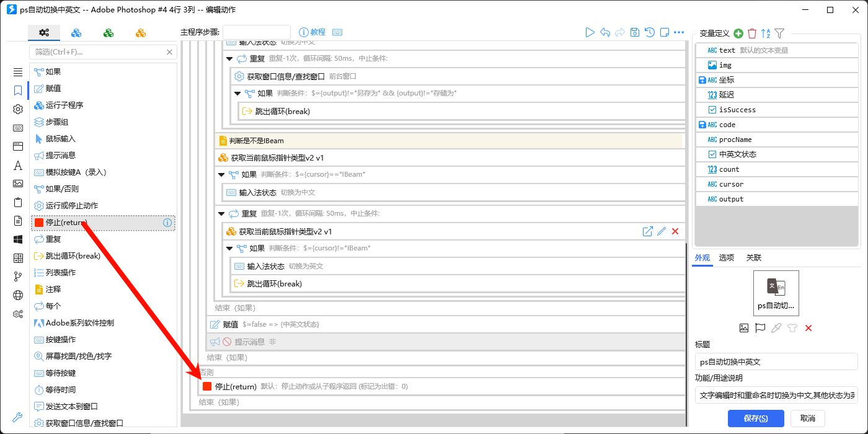Screen dimensions: 868x434
Task: Select the 运行子程序 module in list
Action: pos(103,105)
